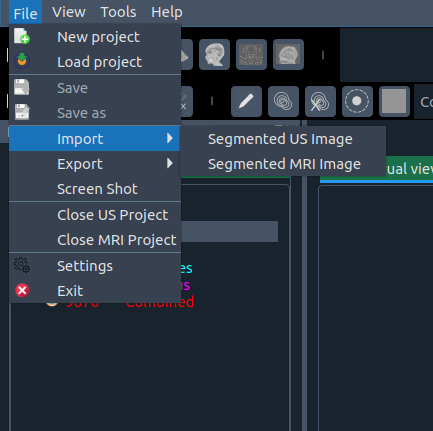Open the Tools menu

click(118, 12)
